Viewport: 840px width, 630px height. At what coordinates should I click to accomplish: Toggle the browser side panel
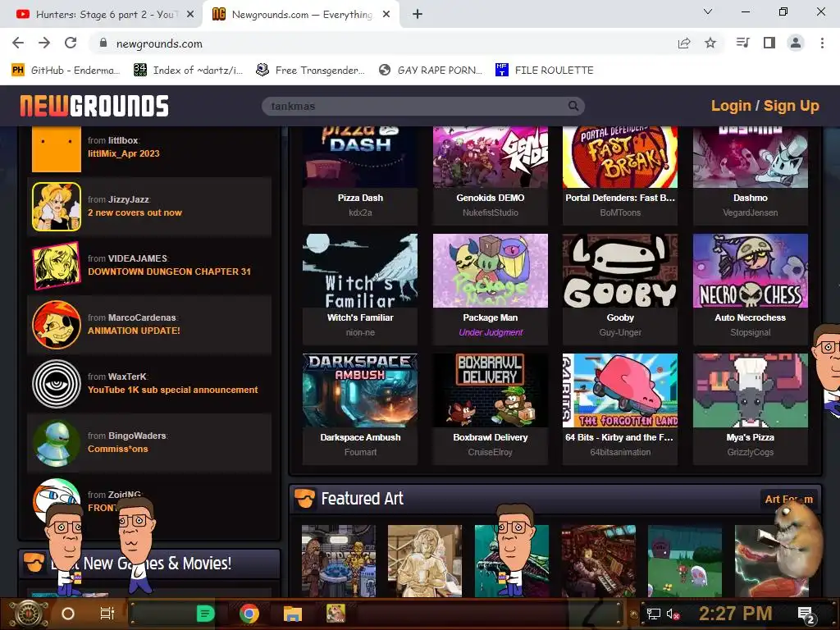coord(769,43)
